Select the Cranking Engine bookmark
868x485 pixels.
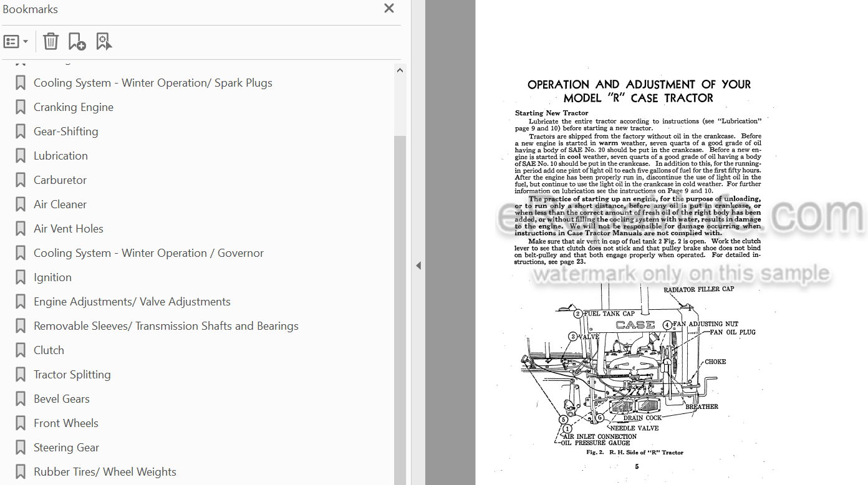[x=74, y=107]
